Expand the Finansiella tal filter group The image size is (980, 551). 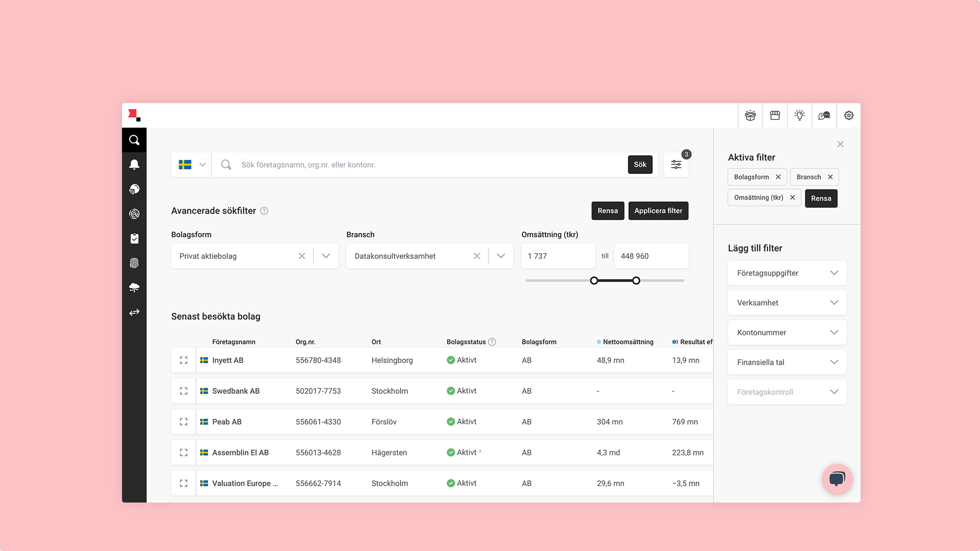coord(787,362)
